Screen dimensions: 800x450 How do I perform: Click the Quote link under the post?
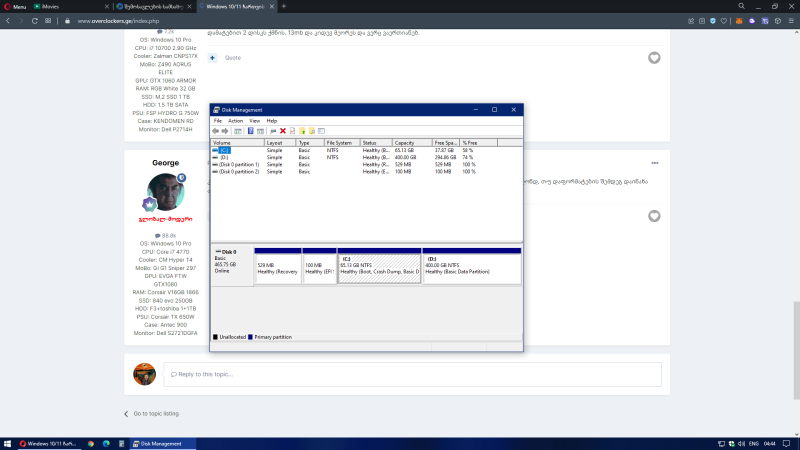click(233, 58)
